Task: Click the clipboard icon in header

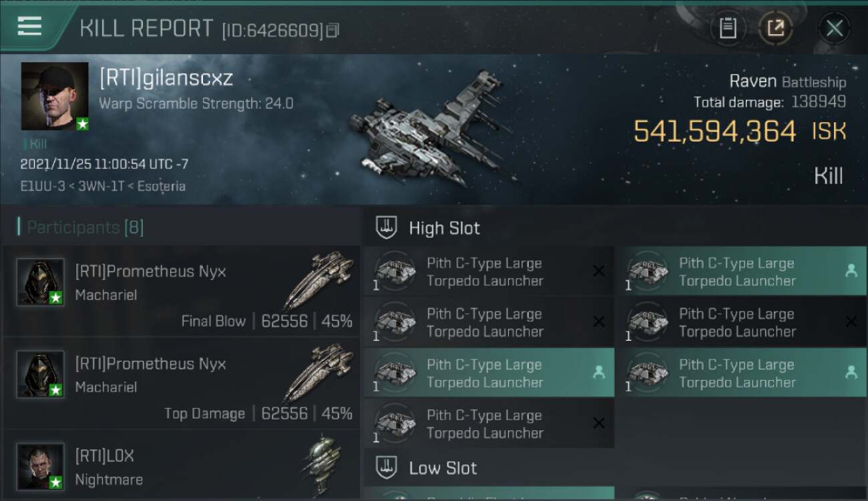Action: [728, 28]
